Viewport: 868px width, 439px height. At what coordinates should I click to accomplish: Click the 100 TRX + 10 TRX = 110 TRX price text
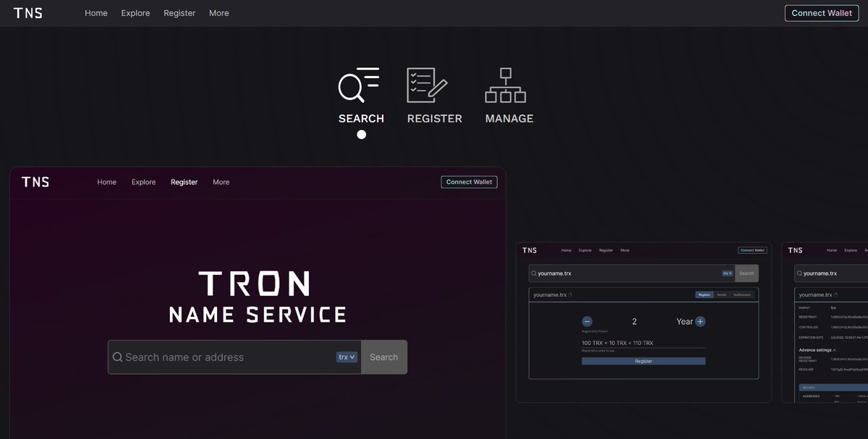[x=617, y=343]
